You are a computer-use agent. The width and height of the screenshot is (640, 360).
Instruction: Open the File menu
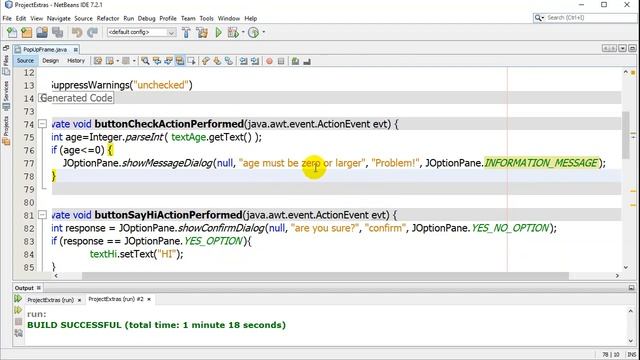(7, 18)
